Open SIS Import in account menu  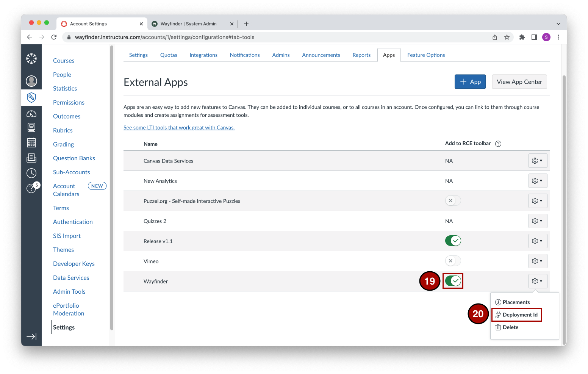(67, 236)
